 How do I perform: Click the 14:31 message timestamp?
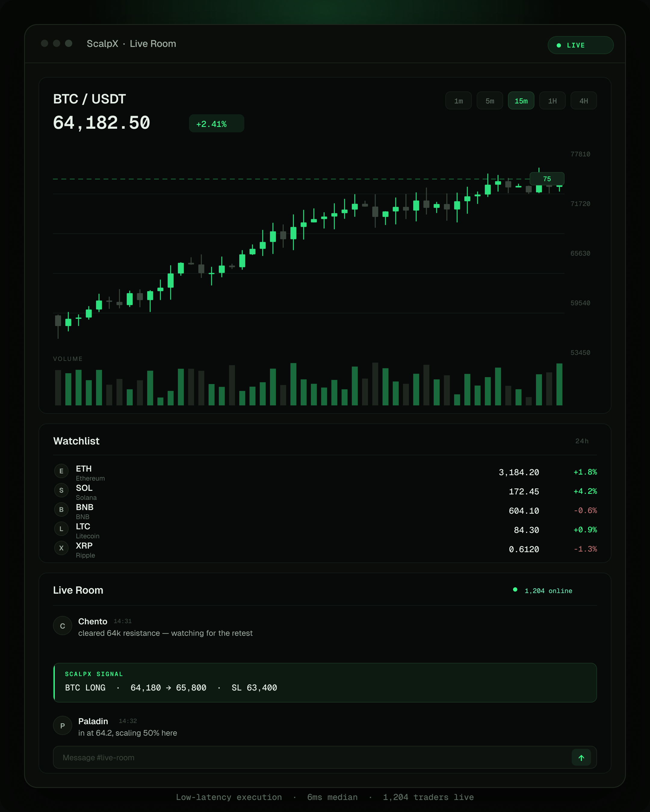click(122, 621)
